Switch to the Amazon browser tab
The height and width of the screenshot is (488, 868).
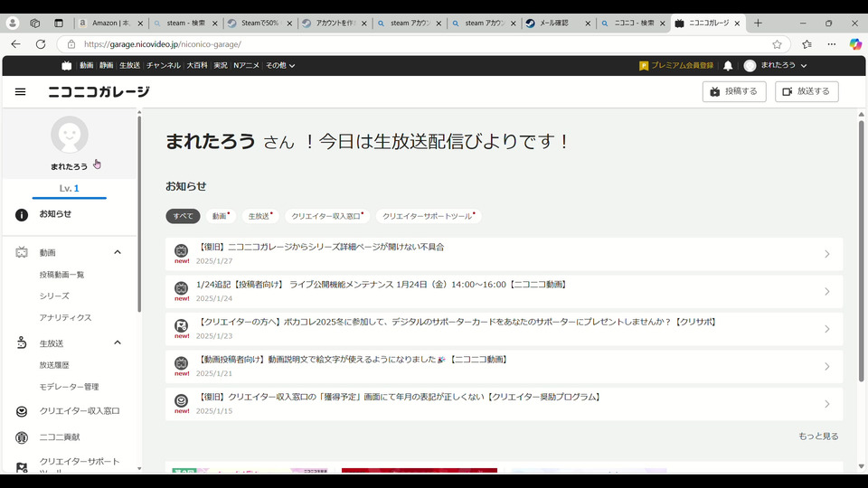(x=110, y=23)
